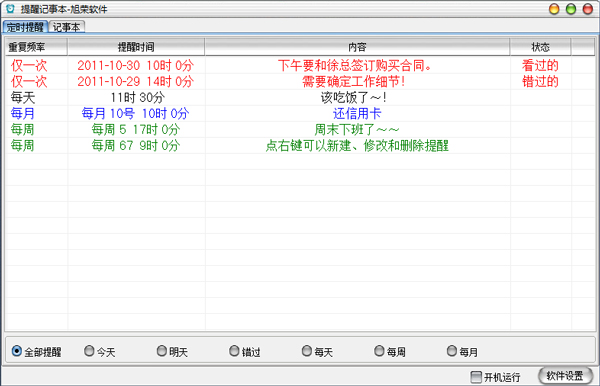Maximize window with the green button
The width and height of the screenshot is (600, 386).
(571, 9)
